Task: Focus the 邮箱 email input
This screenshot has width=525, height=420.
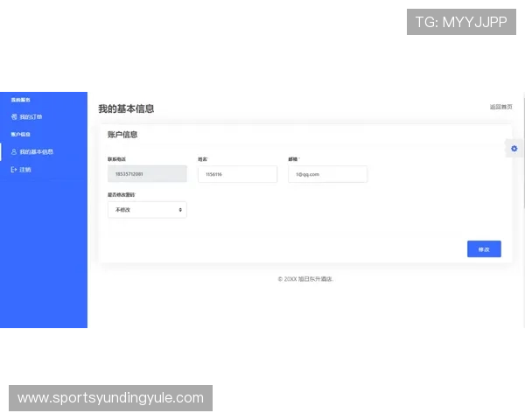Action: point(327,174)
